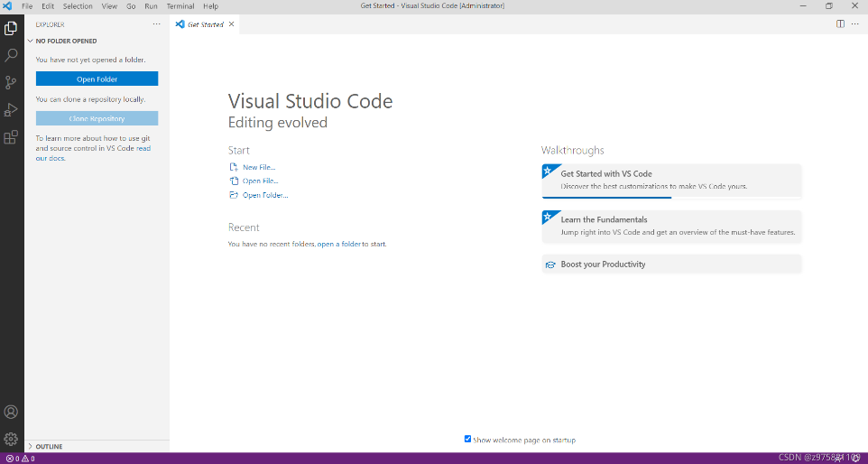Restore down the Visual Studio Code window
The height and width of the screenshot is (464, 868).
[828, 6]
